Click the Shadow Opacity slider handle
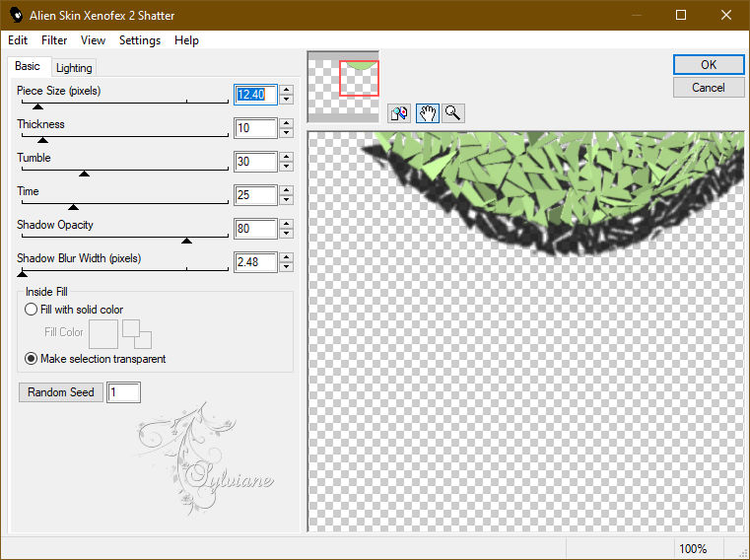The height and width of the screenshot is (560, 750). point(186,241)
